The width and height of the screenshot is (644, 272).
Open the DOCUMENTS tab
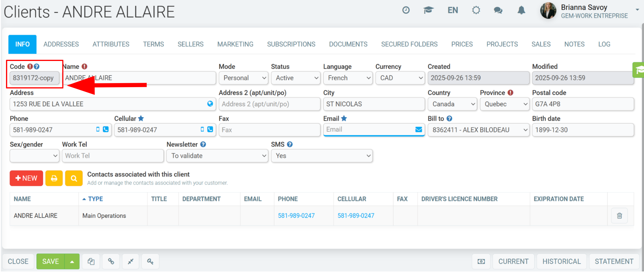click(x=348, y=44)
